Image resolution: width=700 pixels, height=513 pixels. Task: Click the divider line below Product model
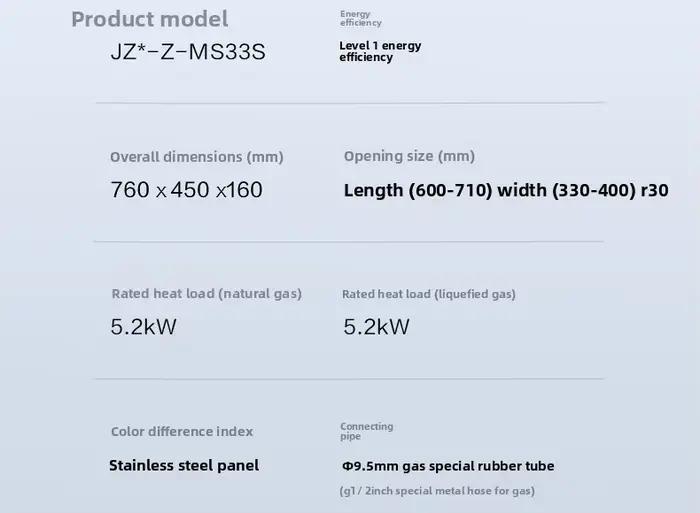[x=350, y=103]
